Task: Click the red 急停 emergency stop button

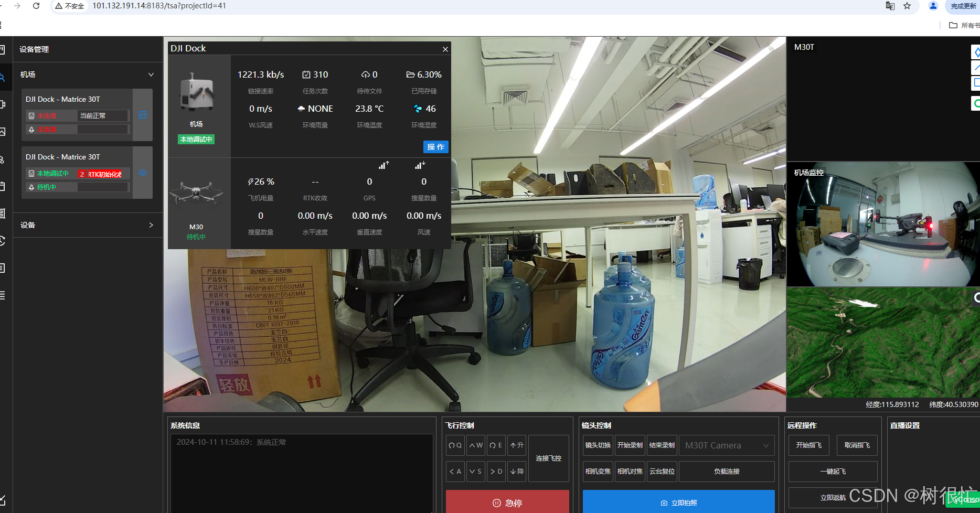Action: tap(507, 502)
